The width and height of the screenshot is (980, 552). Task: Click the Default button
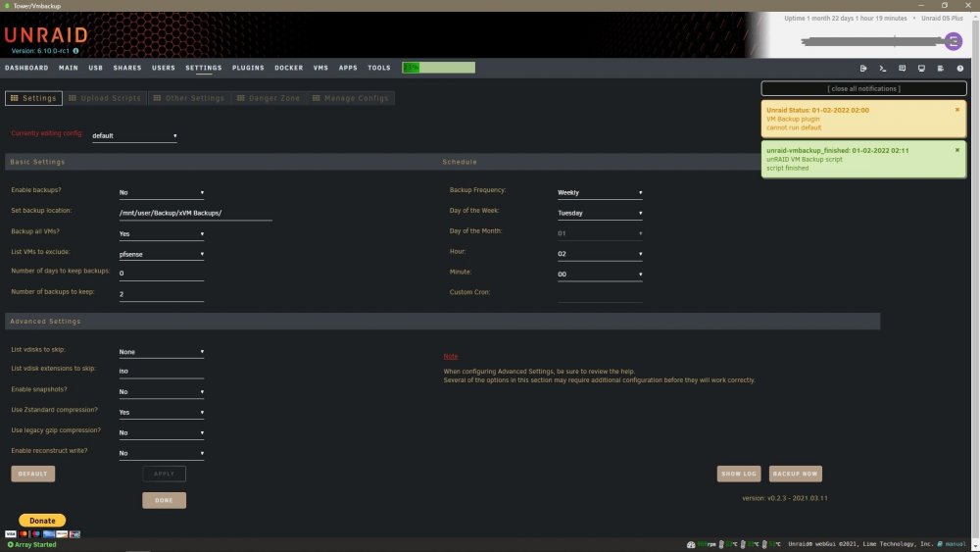point(33,474)
